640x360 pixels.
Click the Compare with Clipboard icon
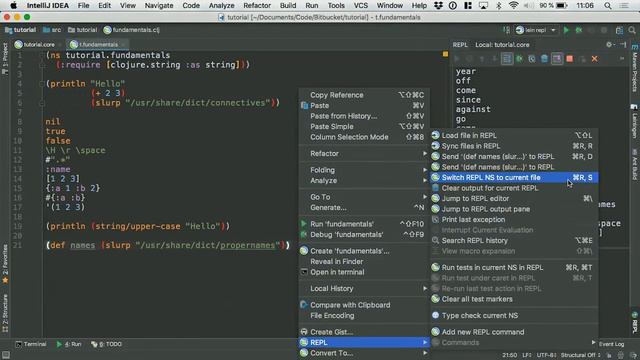pos(304,305)
